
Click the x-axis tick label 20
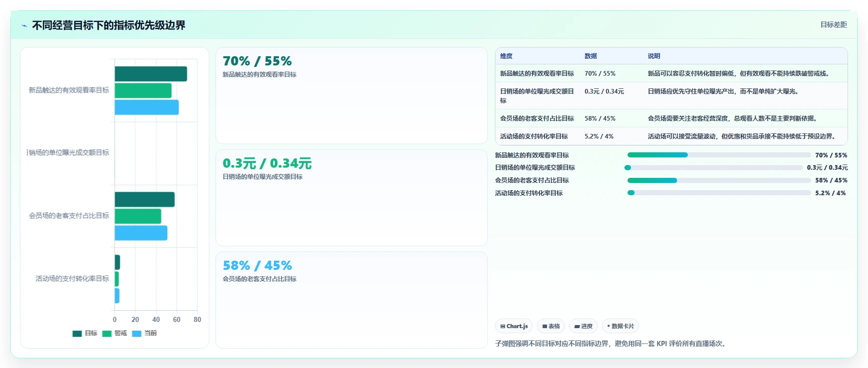point(135,319)
